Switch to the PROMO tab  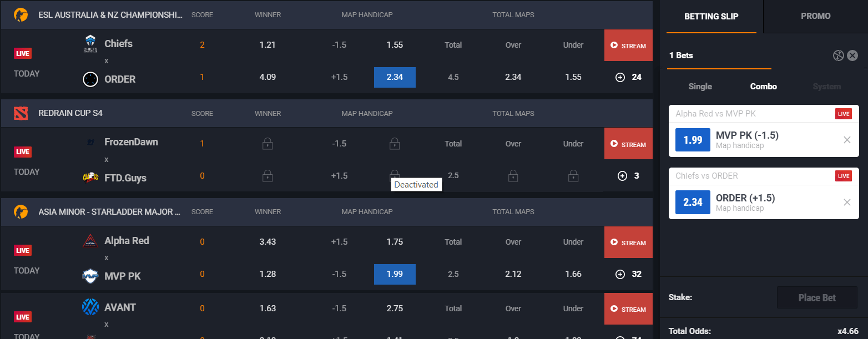(815, 16)
